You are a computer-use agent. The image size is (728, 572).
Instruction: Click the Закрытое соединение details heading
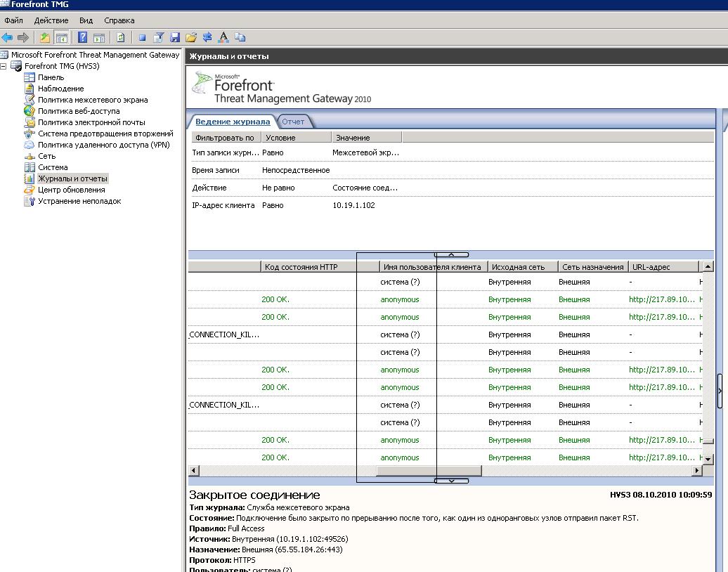click(x=254, y=495)
